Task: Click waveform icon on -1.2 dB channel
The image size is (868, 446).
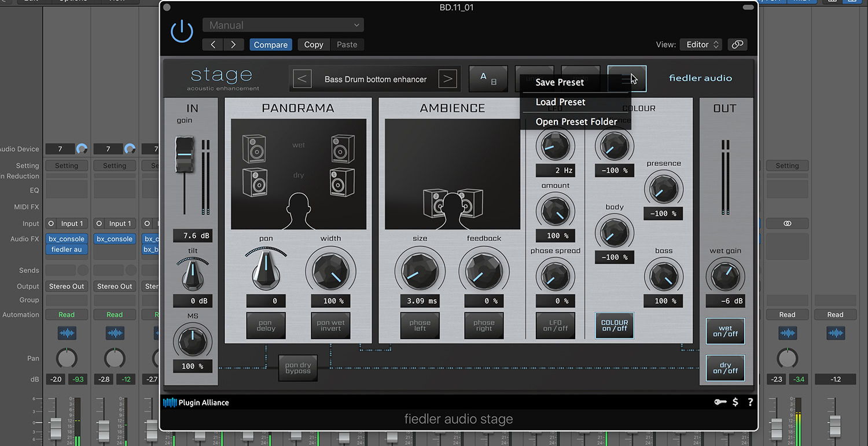Action: 836,333
